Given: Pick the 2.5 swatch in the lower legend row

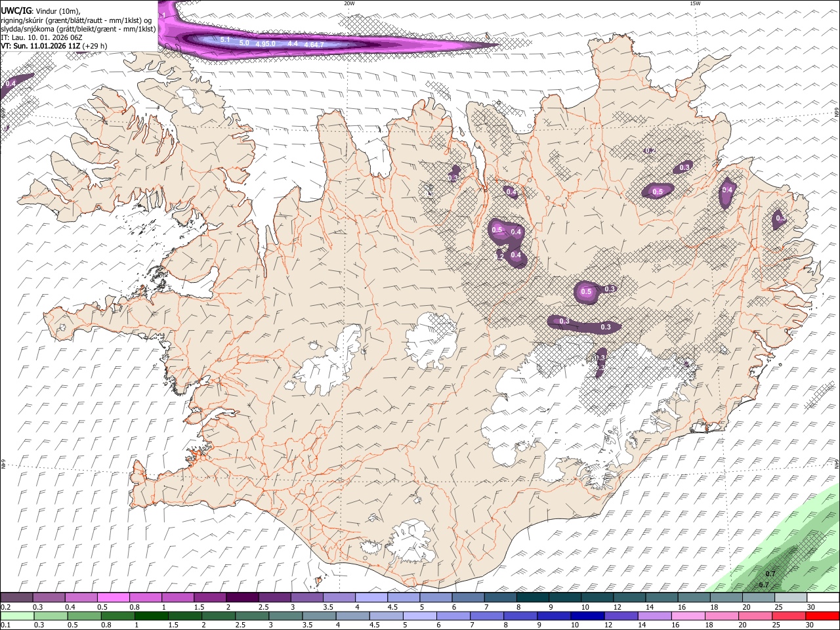Looking at the screenshot, I should pyautogui.click(x=252, y=616).
